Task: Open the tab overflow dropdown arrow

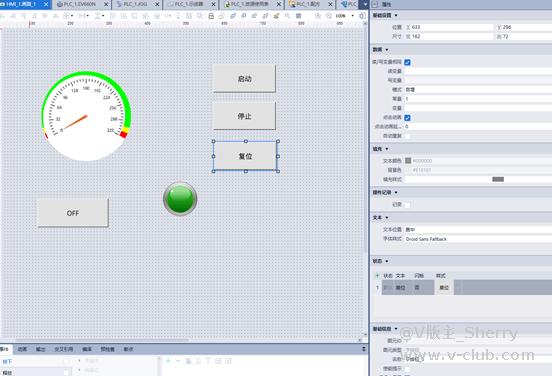Action: (x=365, y=4)
